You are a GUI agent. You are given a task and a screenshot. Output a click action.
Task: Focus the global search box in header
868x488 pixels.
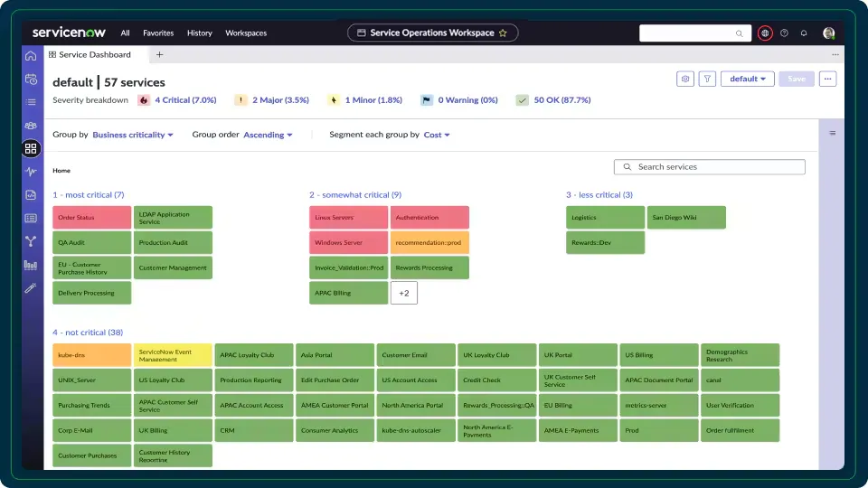pos(695,33)
